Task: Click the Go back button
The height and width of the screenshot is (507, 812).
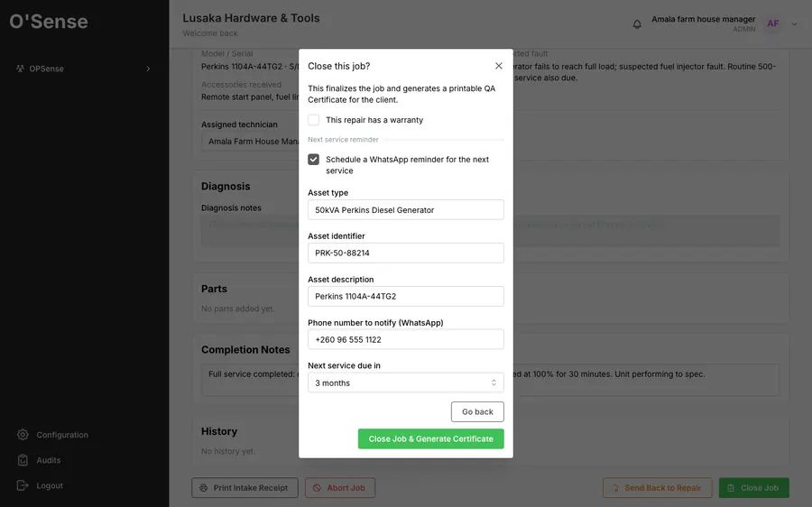Action: coord(477,411)
